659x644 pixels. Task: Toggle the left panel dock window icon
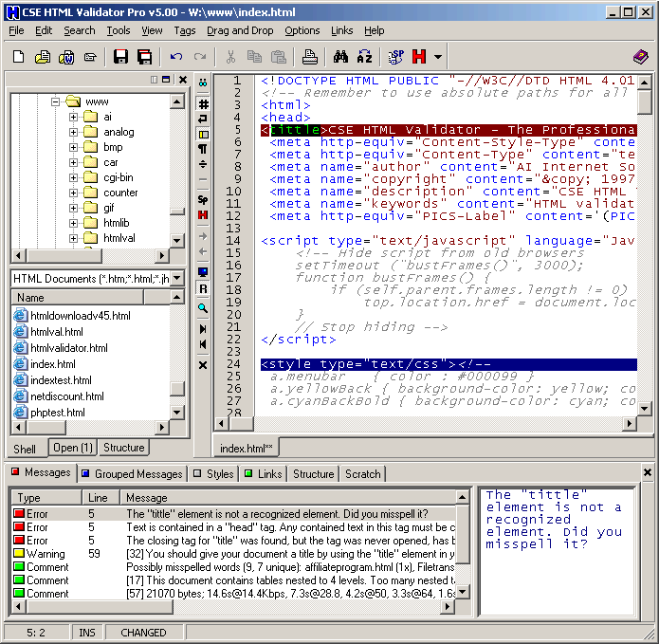click(x=166, y=80)
